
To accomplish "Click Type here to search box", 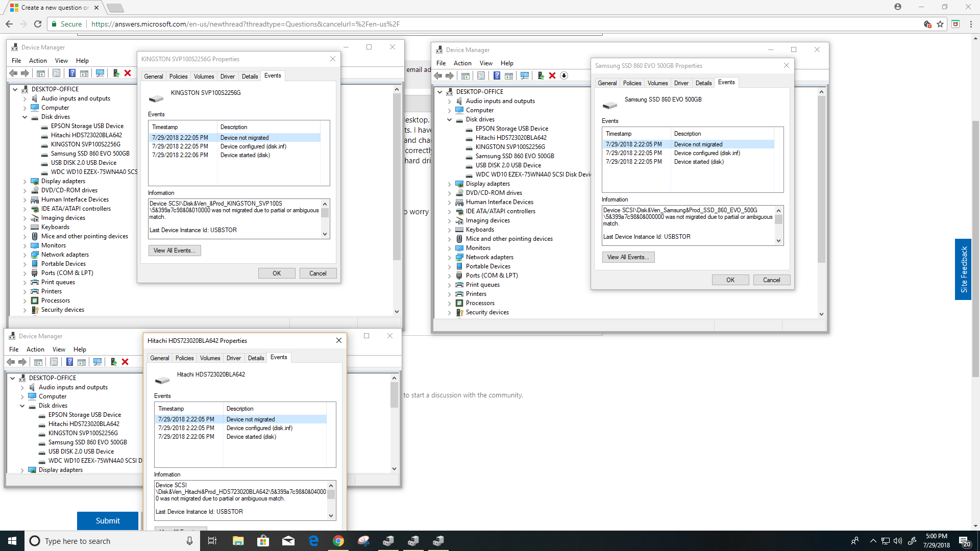I will click(113, 541).
